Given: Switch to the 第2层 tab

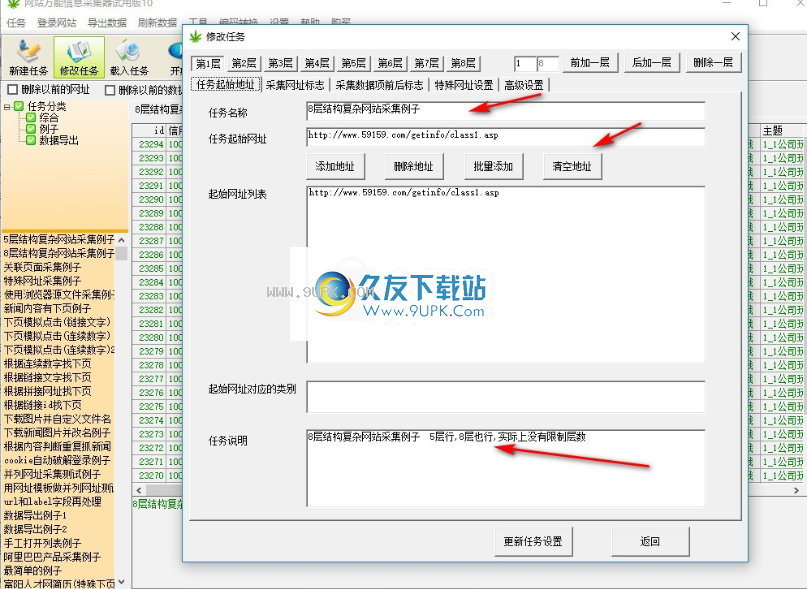Looking at the screenshot, I should (x=244, y=63).
